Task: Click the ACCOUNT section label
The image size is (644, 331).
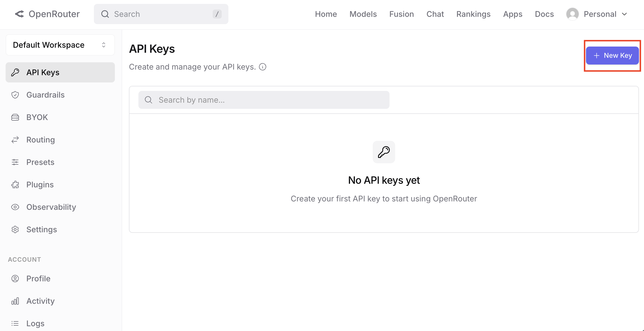Action: pyautogui.click(x=24, y=259)
